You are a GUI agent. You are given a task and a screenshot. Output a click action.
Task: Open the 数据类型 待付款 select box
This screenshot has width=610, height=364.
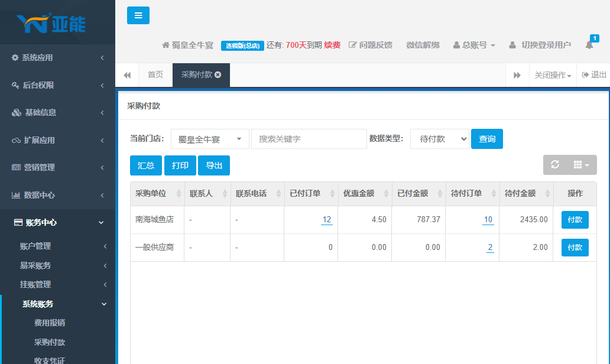(440, 139)
